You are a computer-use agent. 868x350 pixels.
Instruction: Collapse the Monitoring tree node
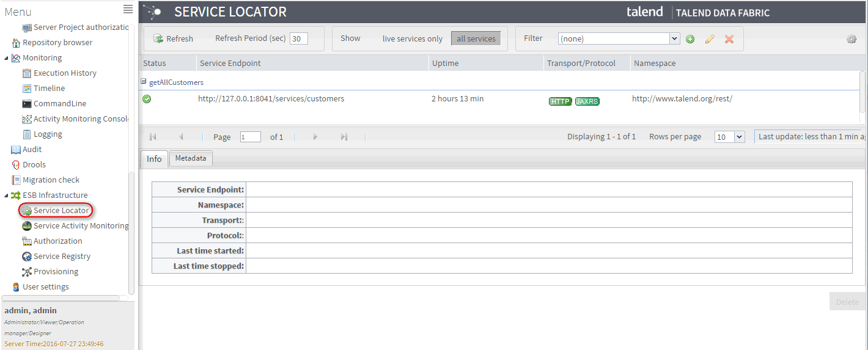coord(6,58)
